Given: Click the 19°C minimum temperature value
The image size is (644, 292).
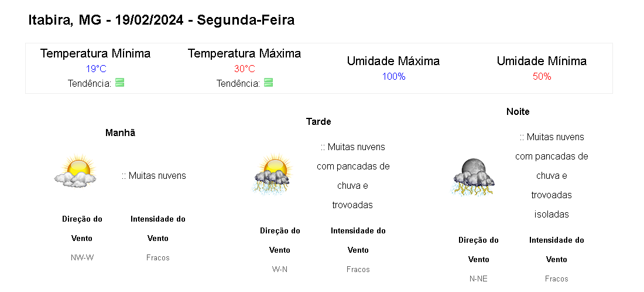Looking at the screenshot, I should coord(96,69).
